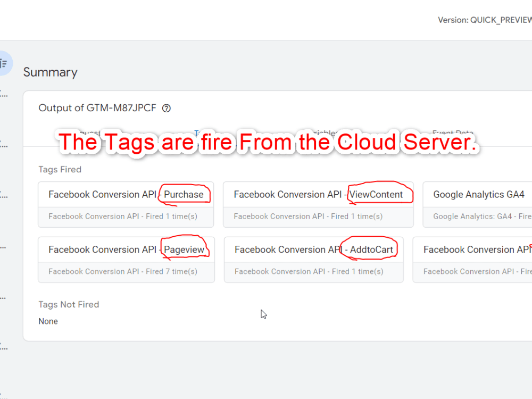Click the help icon next to GTM-M87JPCF
This screenshot has width=532, height=399.
click(x=166, y=108)
